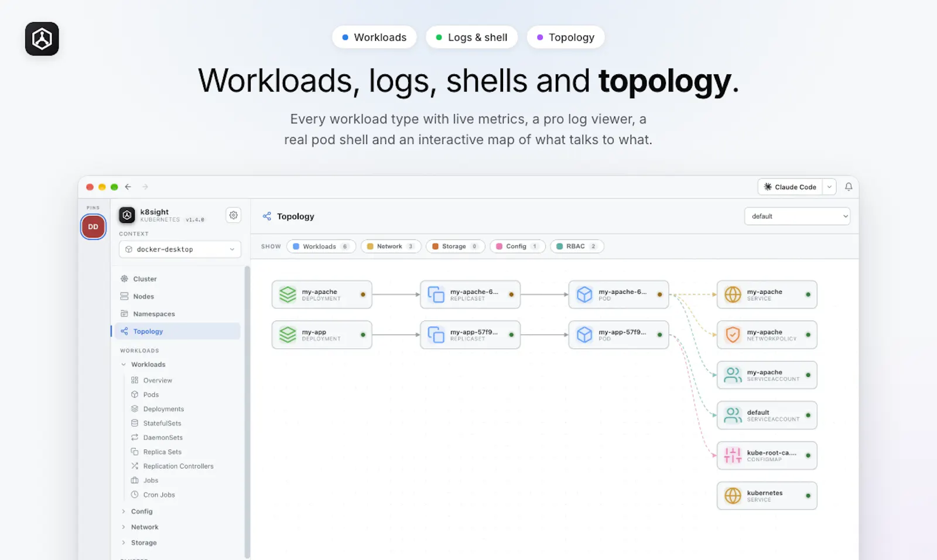The height and width of the screenshot is (560, 937).
Task: Click the my-apache-6 replicaset node icon
Action: click(x=436, y=294)
